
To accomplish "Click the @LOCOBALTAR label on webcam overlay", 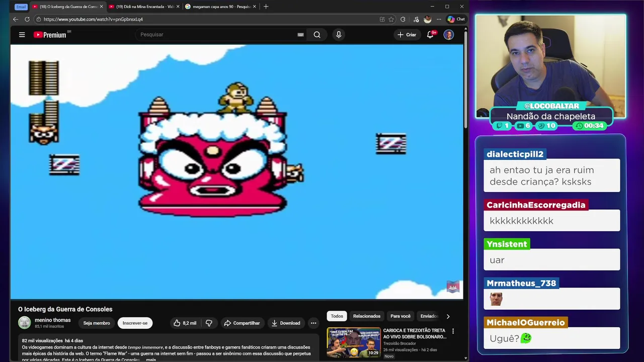I will [551, 106].
